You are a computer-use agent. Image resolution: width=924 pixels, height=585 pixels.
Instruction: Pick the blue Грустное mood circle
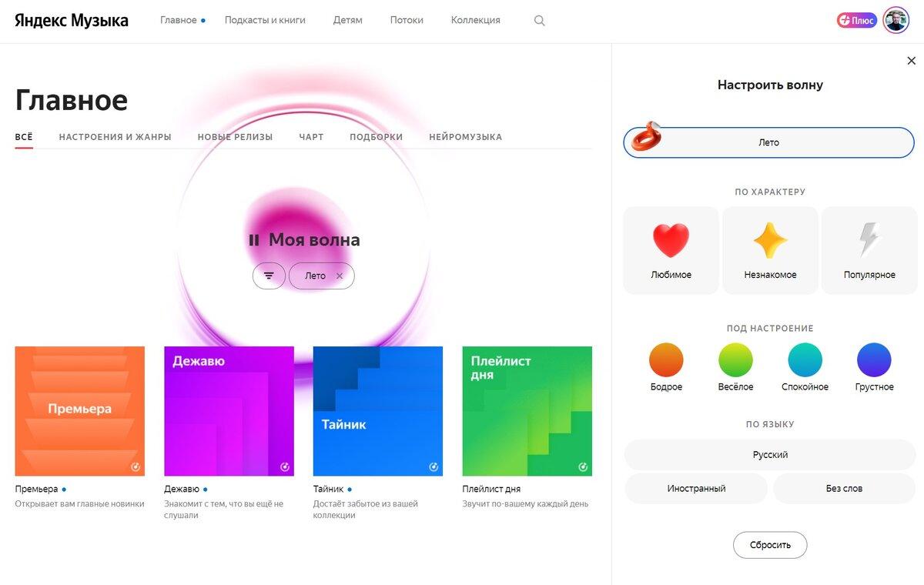coord(874,360)
